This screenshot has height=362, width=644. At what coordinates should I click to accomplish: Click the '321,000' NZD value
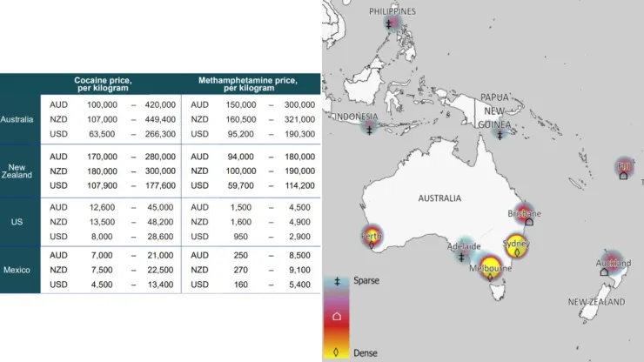[x=300, y=119]
